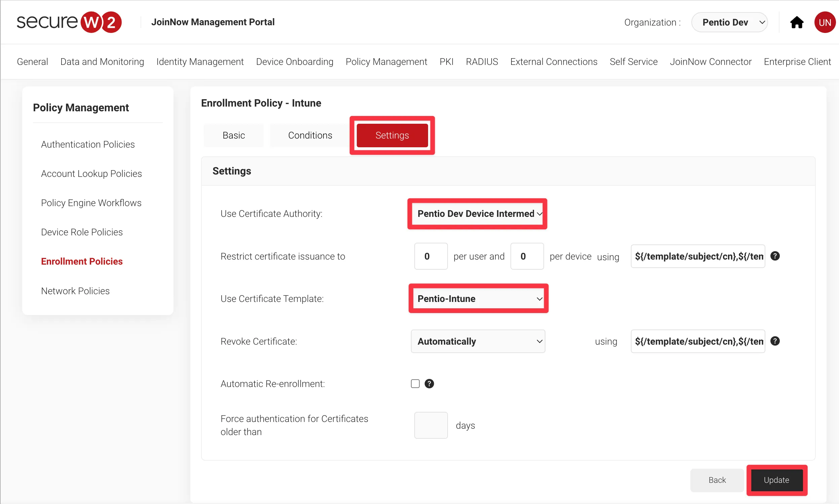The height and width of the screenshot is (504, 839).
Task: Go to Device Role Policies
Action: [x=82, y=232]
